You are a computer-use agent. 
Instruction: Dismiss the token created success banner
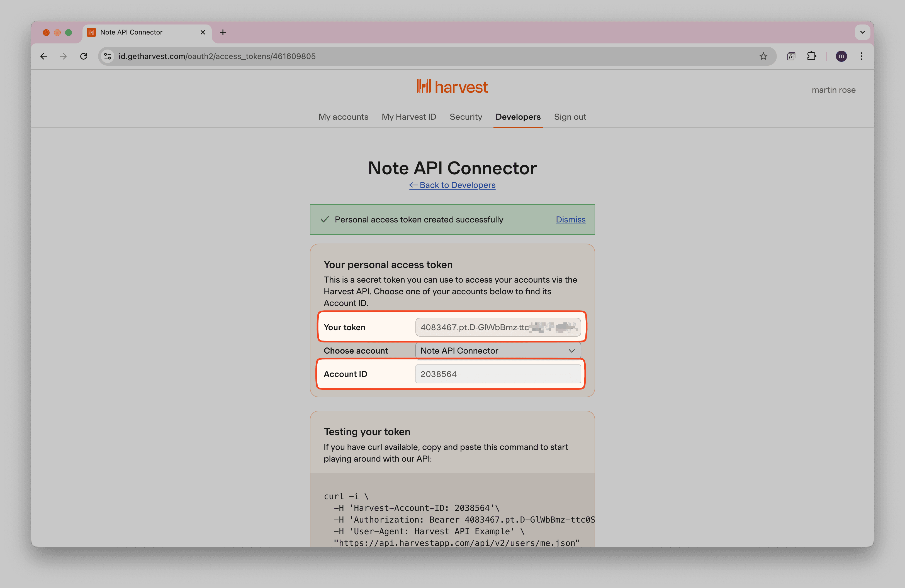570,220
